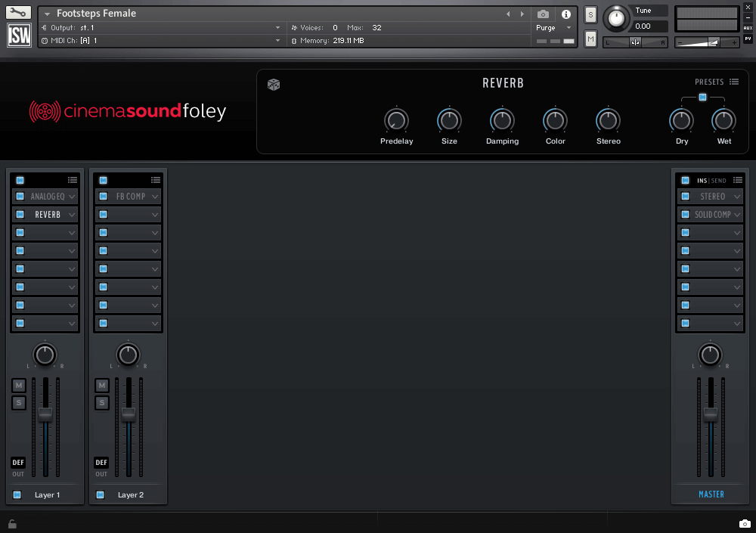The image size is (756, 533).
Task: Mute Layer 1 channel
Action: tap(19, 385)
